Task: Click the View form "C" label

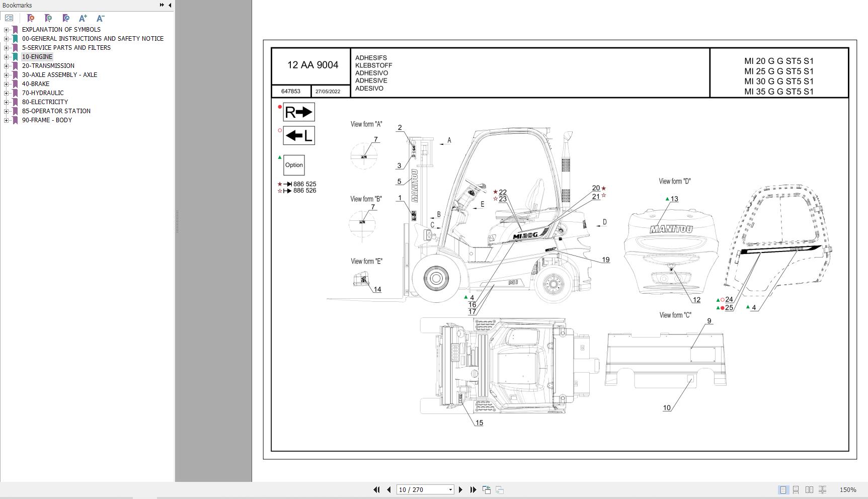Action: pos(675,315)
